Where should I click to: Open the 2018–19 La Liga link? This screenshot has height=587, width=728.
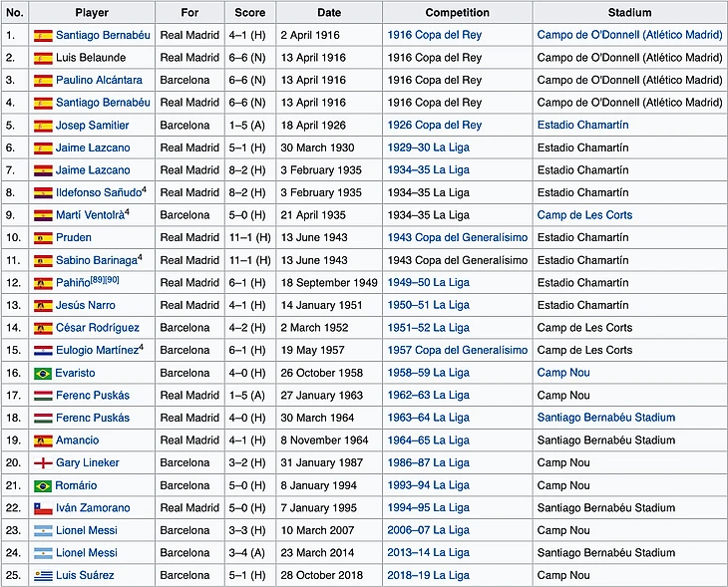pos(429,575)
